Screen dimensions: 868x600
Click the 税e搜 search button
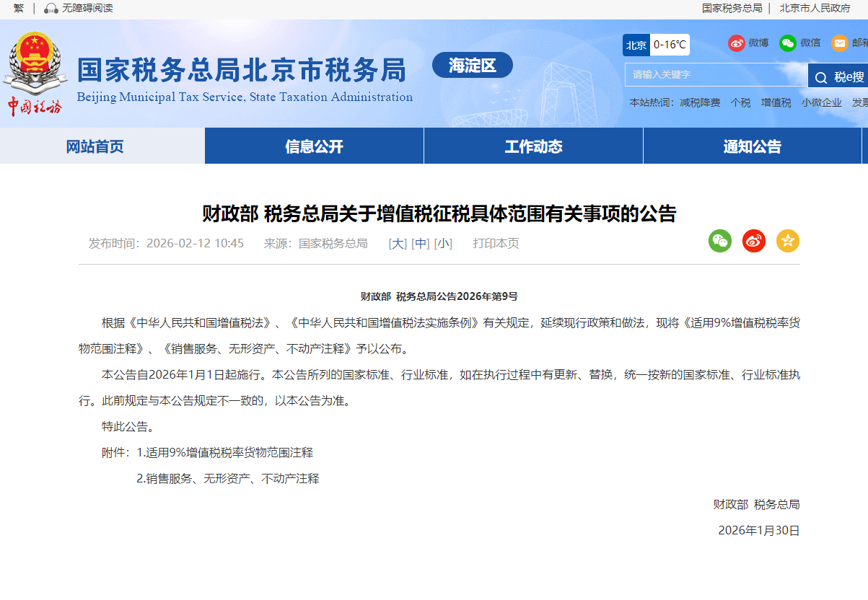[838, 77]
